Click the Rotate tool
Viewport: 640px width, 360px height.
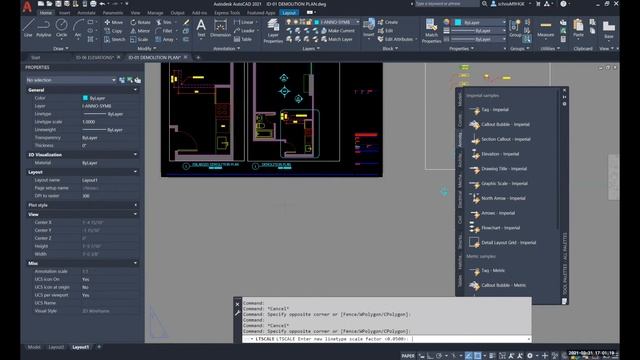(140, 22)
